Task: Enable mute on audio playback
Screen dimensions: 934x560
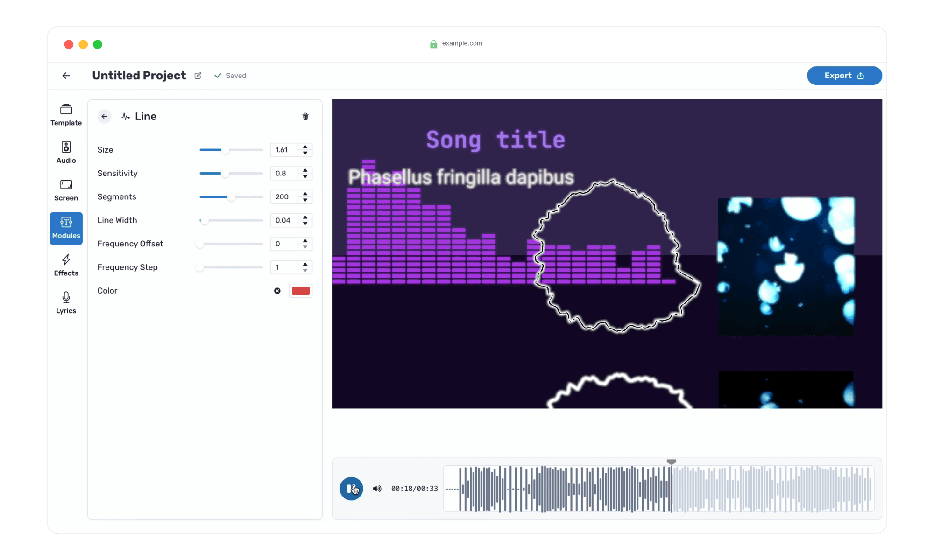Action: [x=375, y=489]
